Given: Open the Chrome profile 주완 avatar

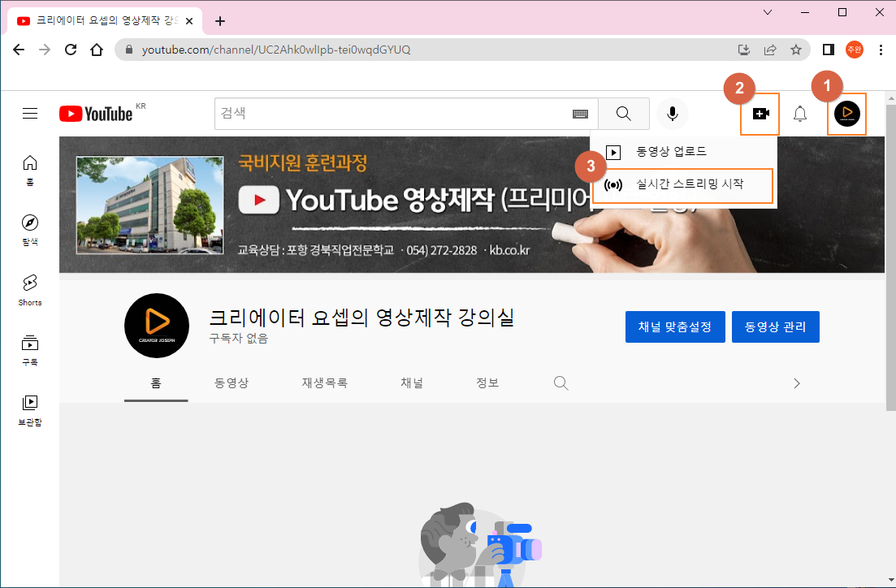Looking at the screenshot, I should (855, 50).
